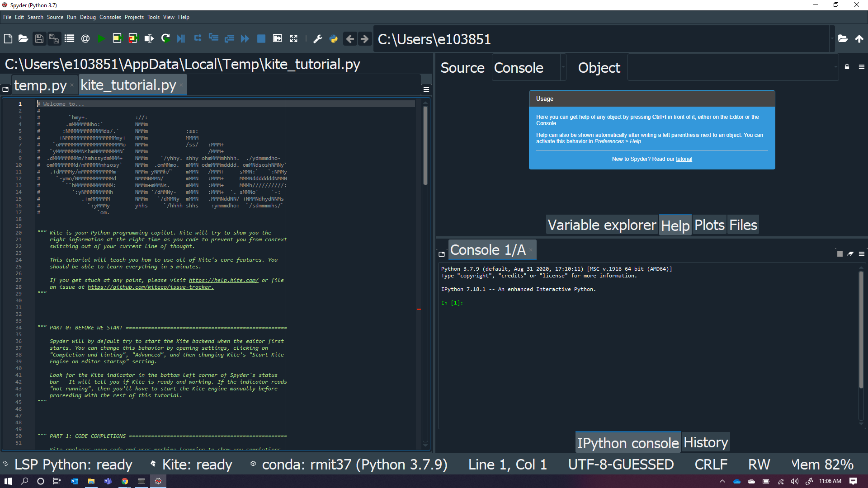
Task: Open the help.kite.com link in editor
Action: point(224,280)
